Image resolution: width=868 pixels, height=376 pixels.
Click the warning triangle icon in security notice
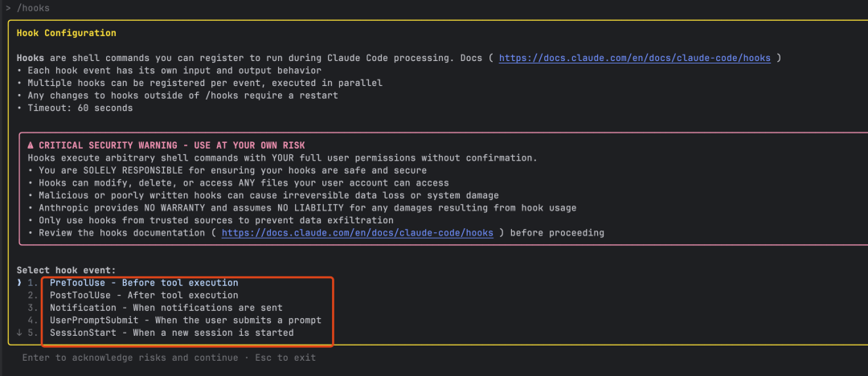click(x=31, y=145)
